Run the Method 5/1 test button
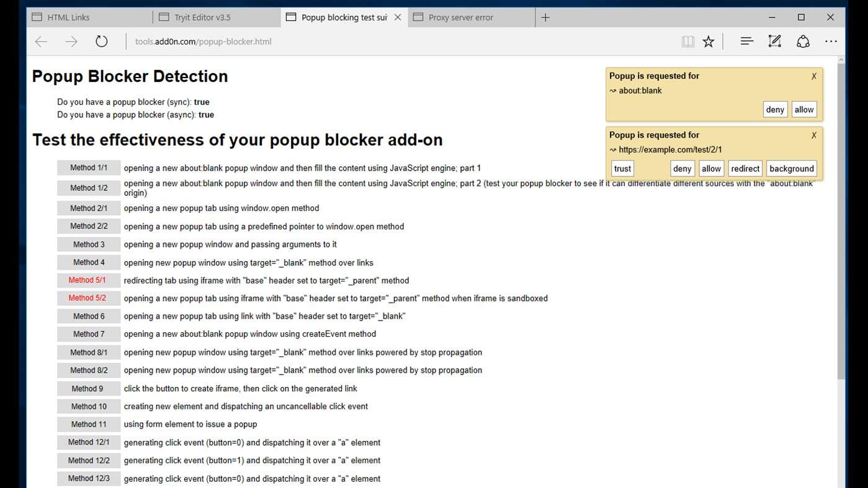 click(88, 280)
